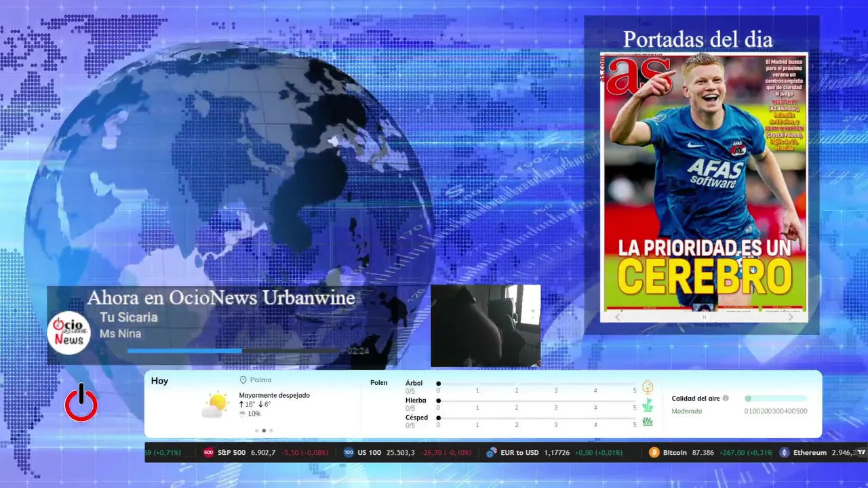Click the S&P 500 ticker badge icon
Screen dimensions: 868x488
coord(209,453)
